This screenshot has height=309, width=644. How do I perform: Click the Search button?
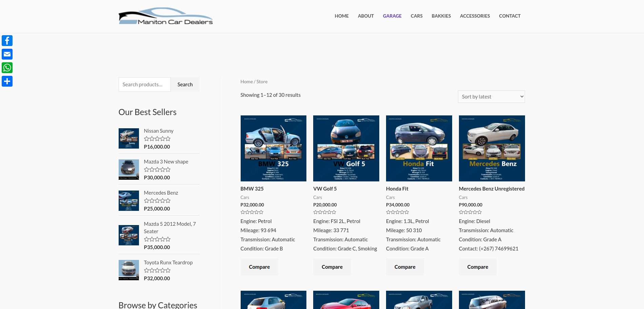pyautogui.click(x=185, y=85)
